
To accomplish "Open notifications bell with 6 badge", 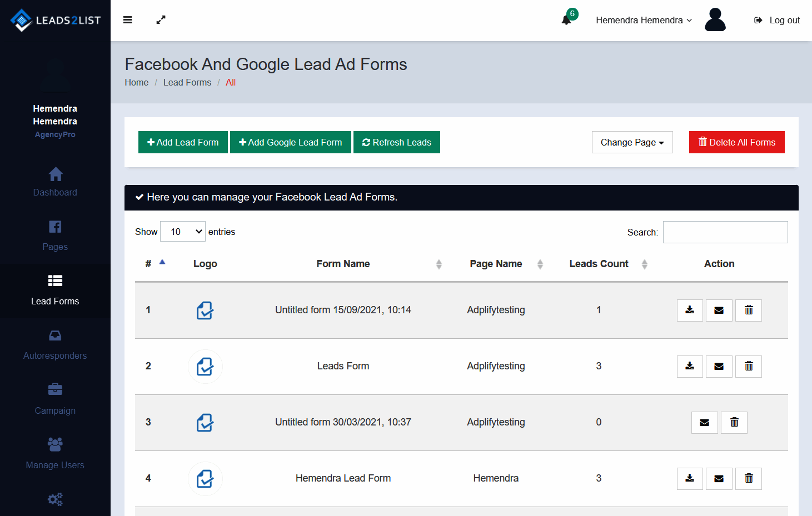I will point(567,19).
